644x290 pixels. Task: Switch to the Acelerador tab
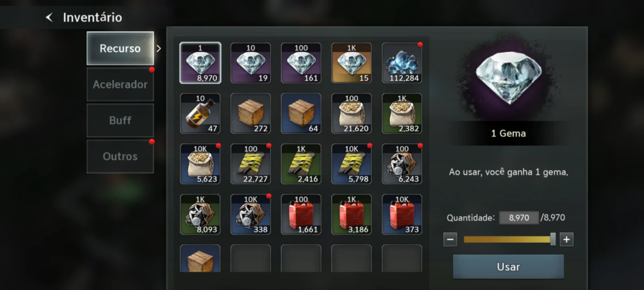tap(120, 85)
